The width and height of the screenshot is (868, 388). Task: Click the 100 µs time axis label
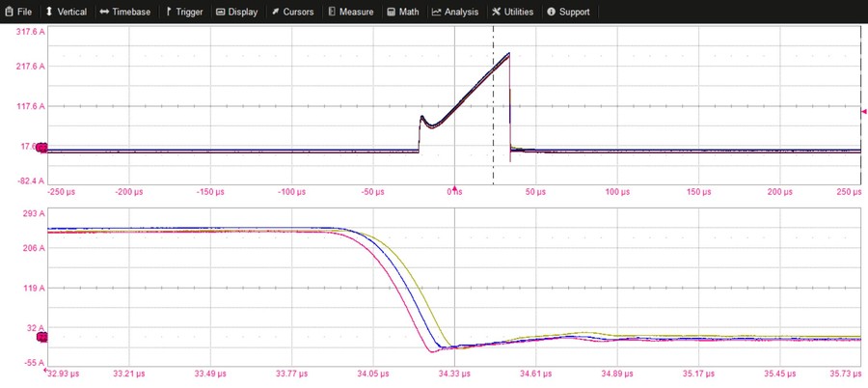tap(617, 192)
